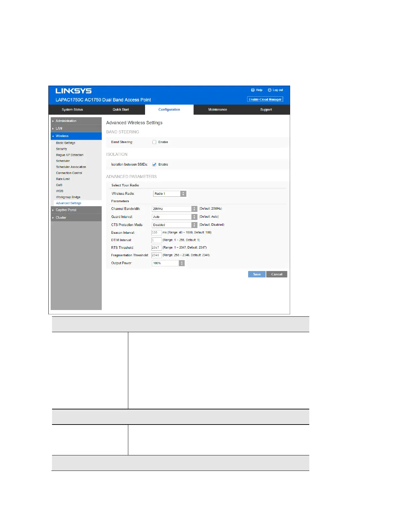Screen dimensions: 411x532
Task: Expand the Captive Portal section
Action: tap(76, 210)
